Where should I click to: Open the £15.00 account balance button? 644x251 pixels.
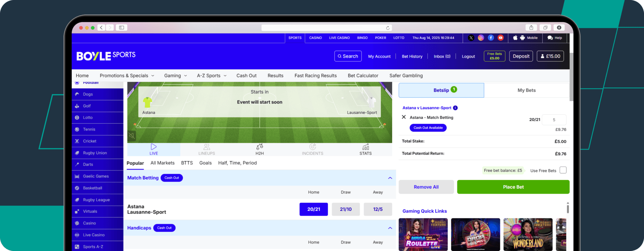(550, 56)
